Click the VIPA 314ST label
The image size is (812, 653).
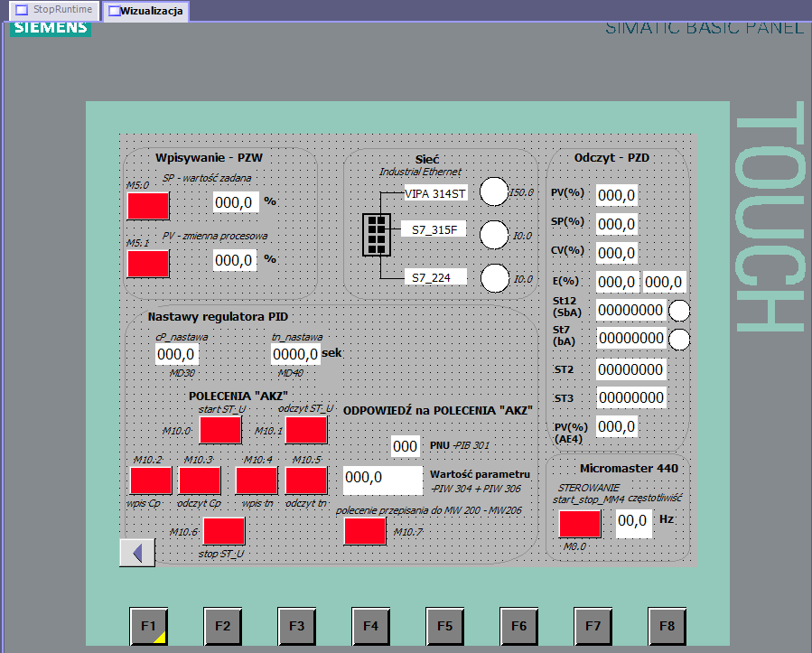pos(435,193)
